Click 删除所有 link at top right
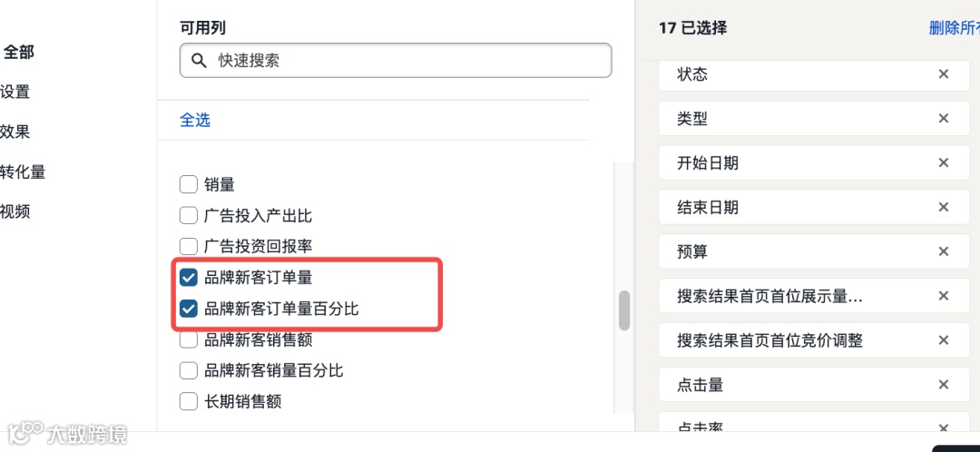Image resolution: width=980 pixels, height=452 pixels. pos(953,28)
